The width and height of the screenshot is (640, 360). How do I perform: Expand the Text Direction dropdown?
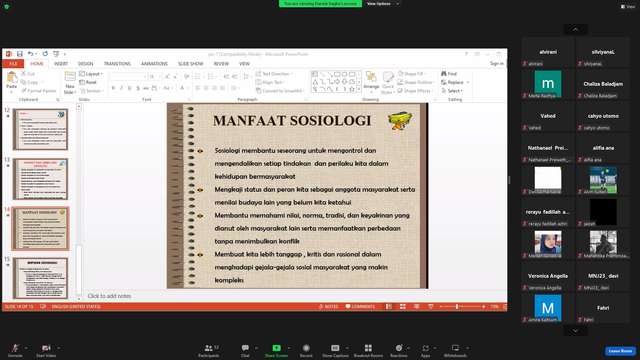point(274,73)
